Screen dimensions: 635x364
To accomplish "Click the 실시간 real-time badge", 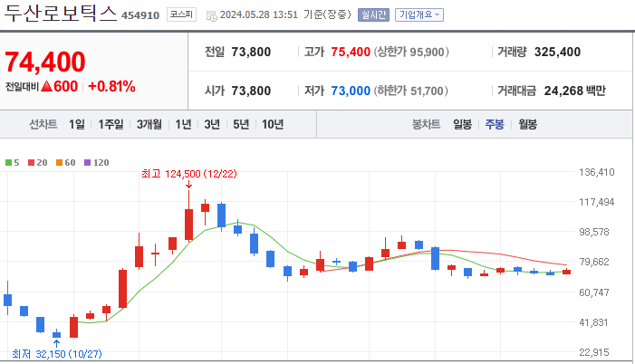I will (x=373, y=15).
